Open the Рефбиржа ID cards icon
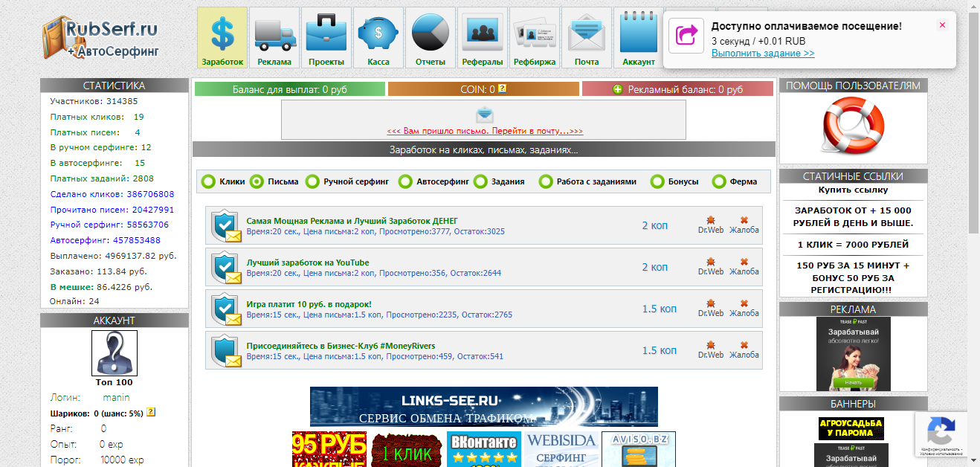The height and width of the screenshot is (467, 980). point(535,38)
